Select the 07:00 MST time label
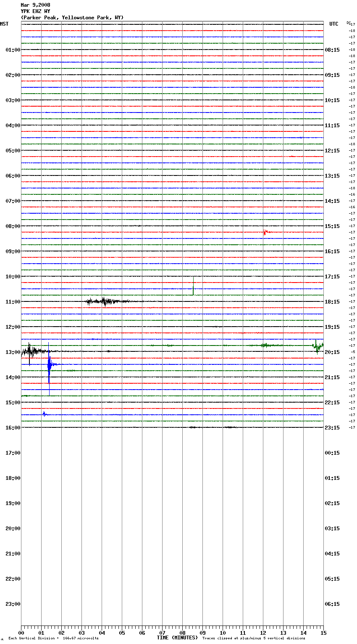This screenshot has height=644, width=357. (x=13, y=201)
